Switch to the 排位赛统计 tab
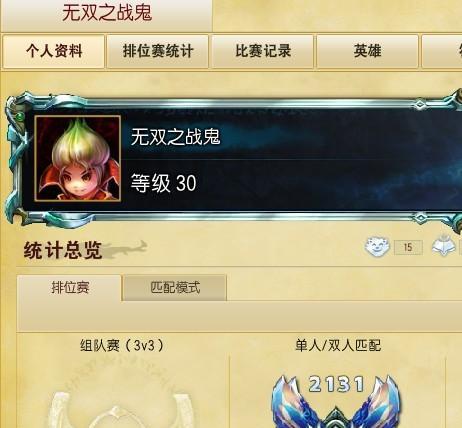 coord(158,51)
